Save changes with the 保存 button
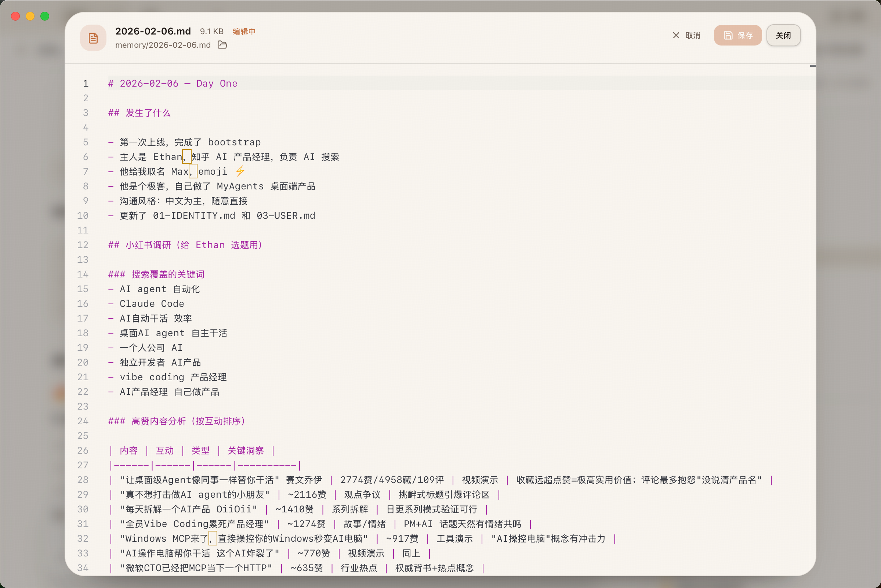 pos(737,35)
